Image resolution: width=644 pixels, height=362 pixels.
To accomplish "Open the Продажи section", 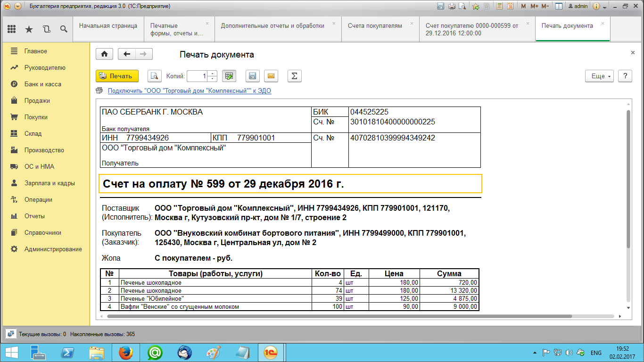I will (46, 100).
